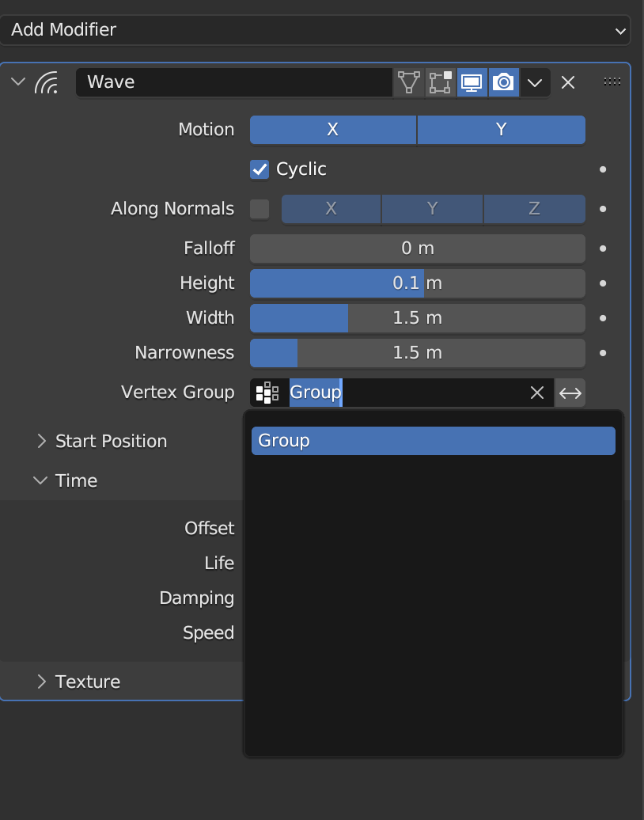
Task: Open the Add Modifier dropdown
Action: [x=315, y=30]
